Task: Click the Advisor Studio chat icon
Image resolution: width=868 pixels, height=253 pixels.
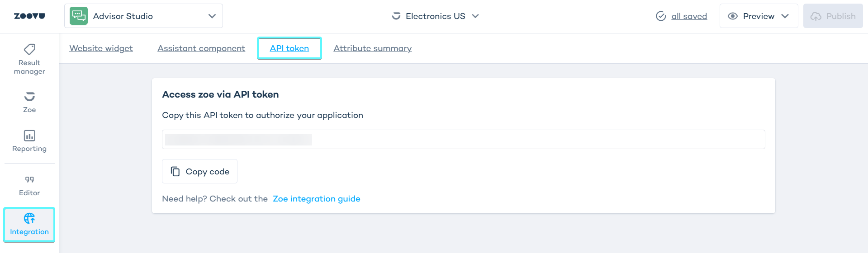Action: (79, 16)
